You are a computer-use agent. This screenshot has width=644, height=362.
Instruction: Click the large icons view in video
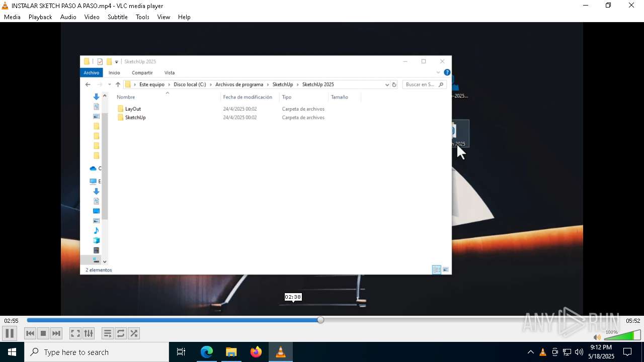446,270
